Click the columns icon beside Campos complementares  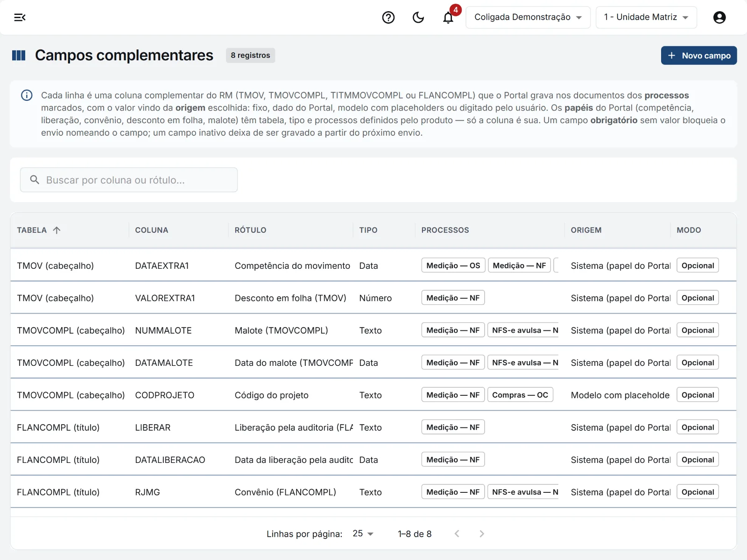[19, 56]
